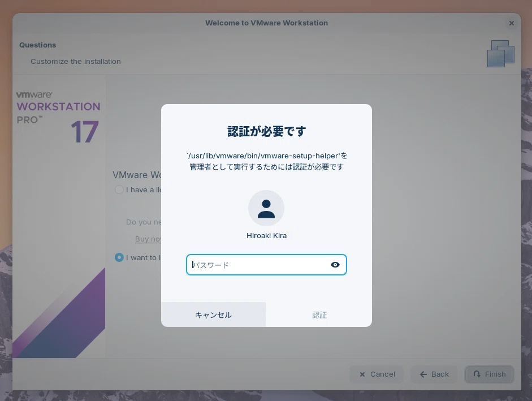Screen dimensions: 532x401
Task: Click Cancel button in VMware installer
Action: click(x=377, y=374)
